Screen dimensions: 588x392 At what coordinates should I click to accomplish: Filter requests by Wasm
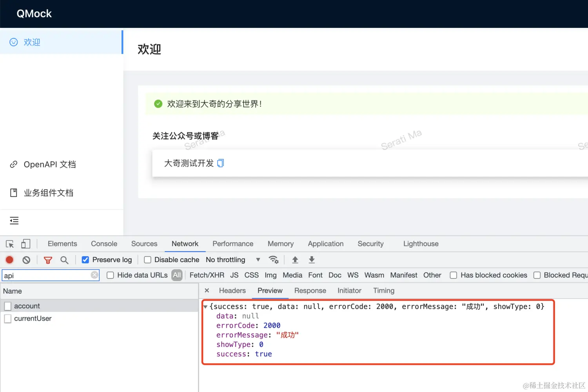coord(374,275)
